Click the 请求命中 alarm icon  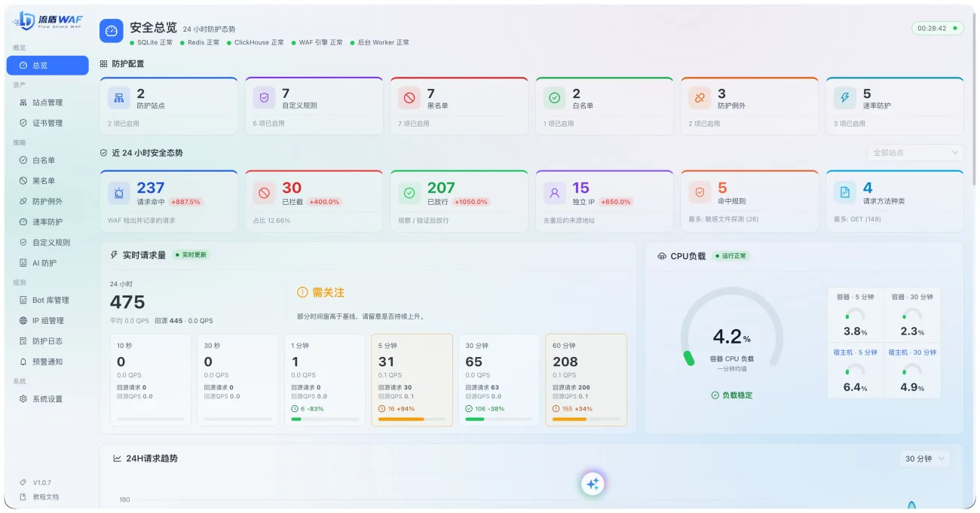pos(118,193)
